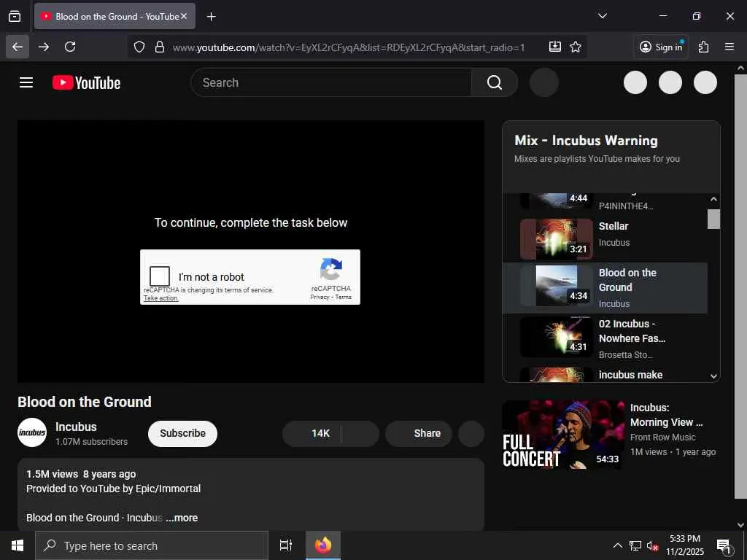Click the muted volume tray icon
Image resolution: width=747 pixels, height=560 pixels.
652,546
